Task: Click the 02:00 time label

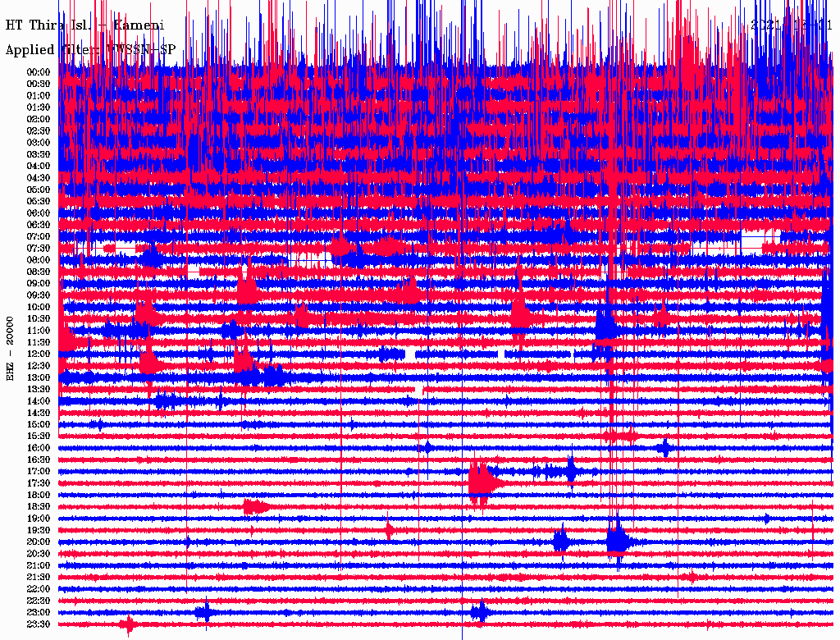Action: coord(39,120)
